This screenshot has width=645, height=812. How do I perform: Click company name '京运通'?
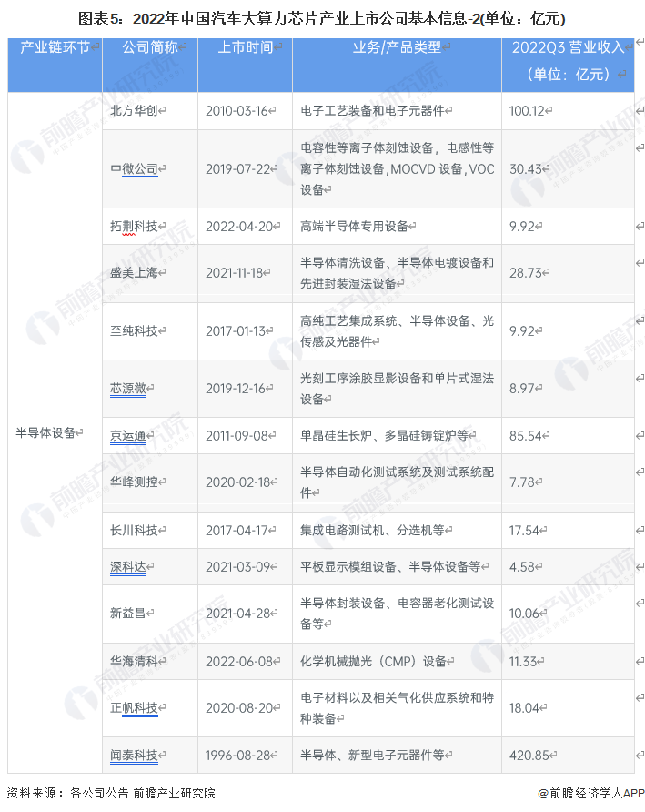click(128, 436)
